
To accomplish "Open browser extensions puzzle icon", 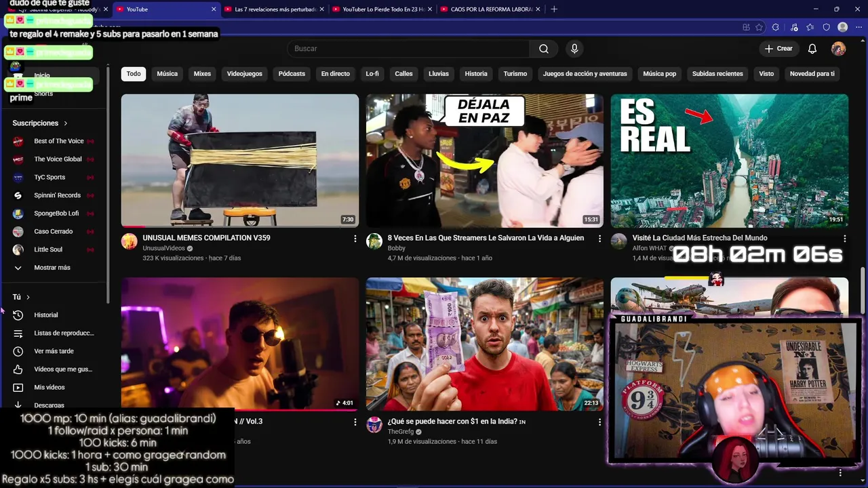I will (x=776, y=27).
